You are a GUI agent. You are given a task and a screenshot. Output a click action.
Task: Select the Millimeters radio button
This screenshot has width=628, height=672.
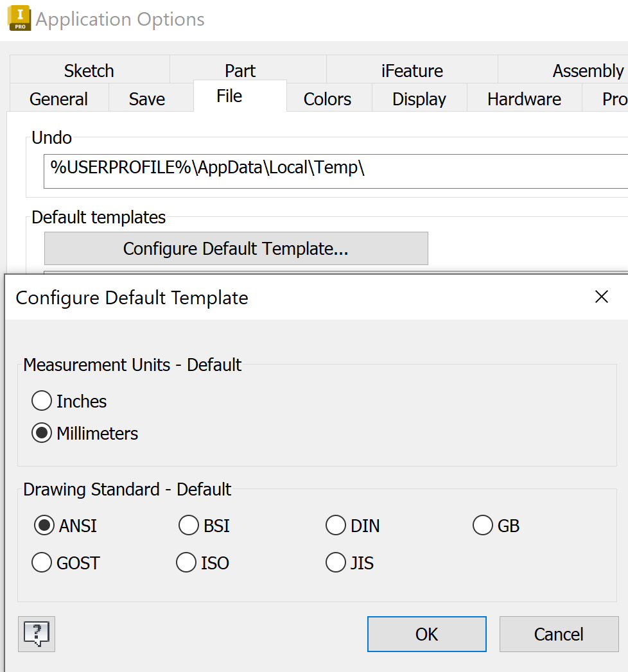click(42, 433)
